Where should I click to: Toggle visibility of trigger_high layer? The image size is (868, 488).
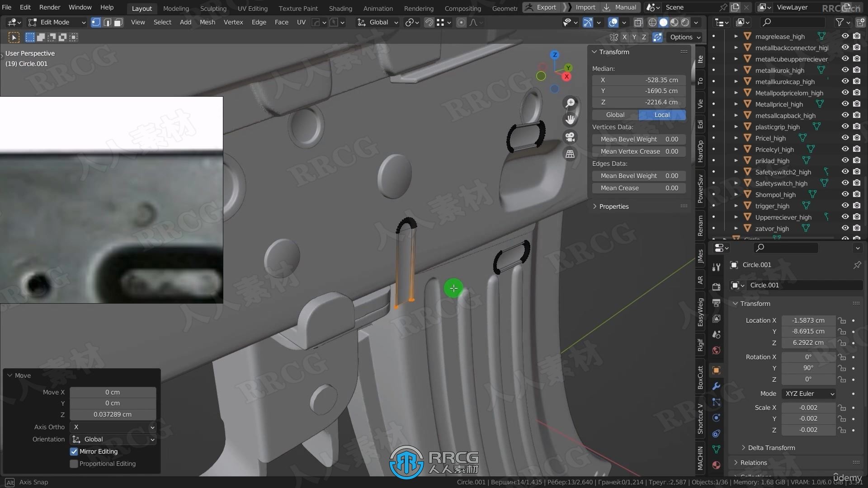[x=845, y=206]
